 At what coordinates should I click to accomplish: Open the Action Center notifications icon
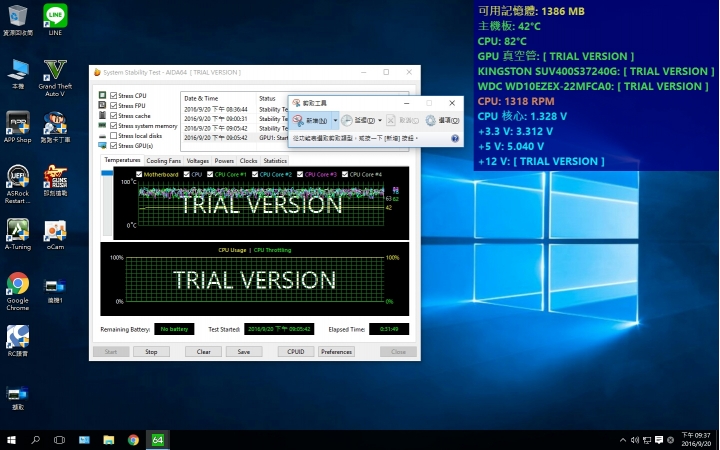point(659,440)
